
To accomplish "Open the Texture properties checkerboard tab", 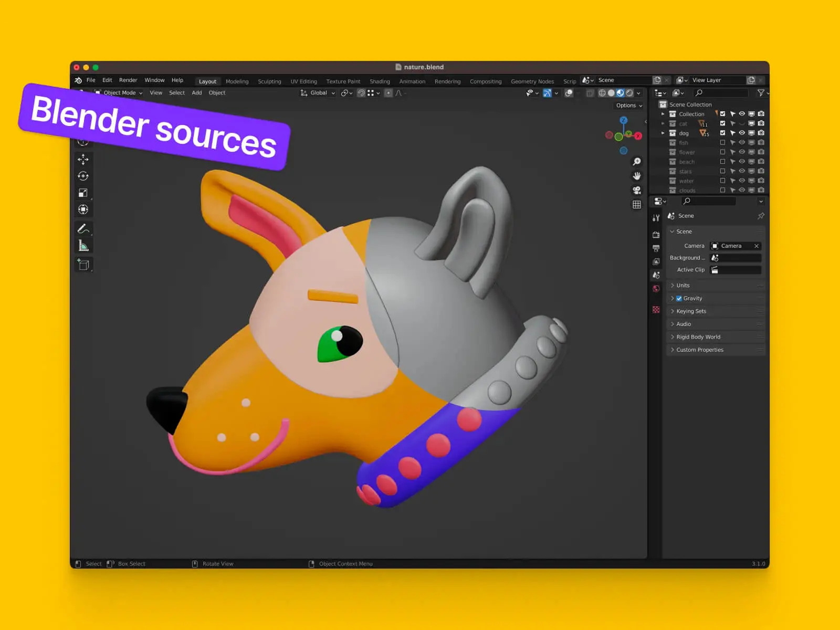I will tap(656, 310).
